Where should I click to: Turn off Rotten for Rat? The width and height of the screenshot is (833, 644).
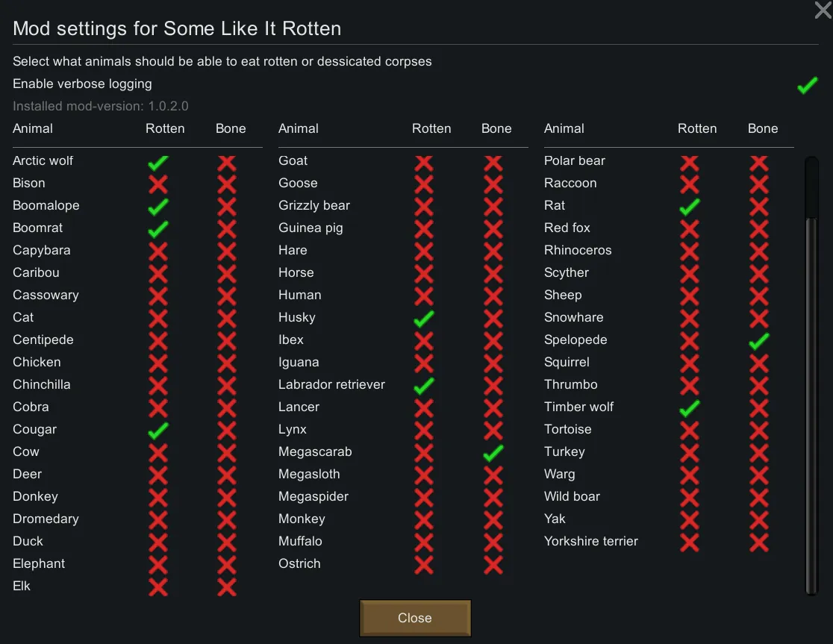point(690,207)
